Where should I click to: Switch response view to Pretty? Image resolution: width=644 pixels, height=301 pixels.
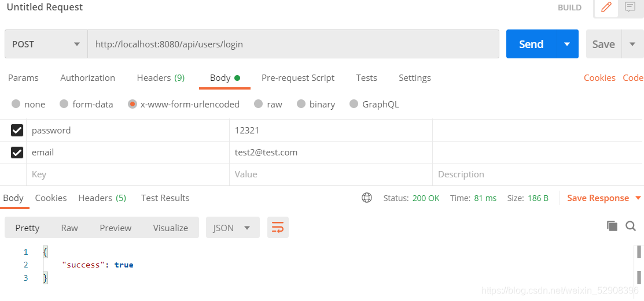pos(28,228)
